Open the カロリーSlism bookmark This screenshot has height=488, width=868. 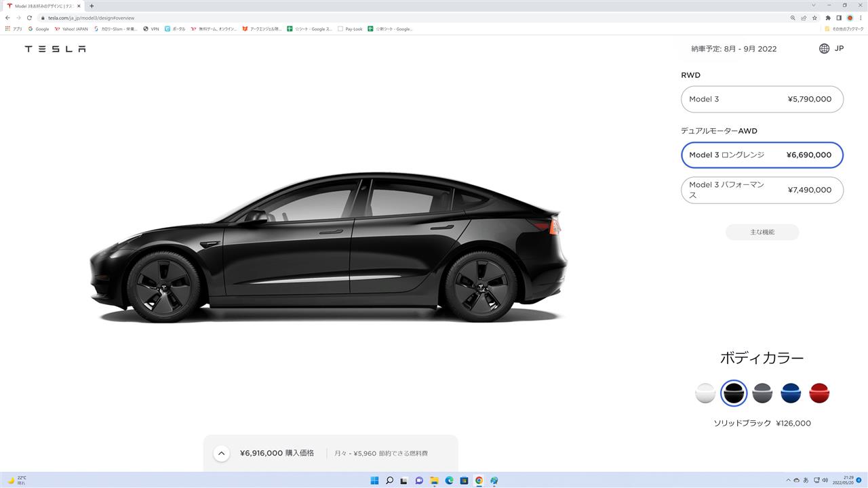point(116,29)
